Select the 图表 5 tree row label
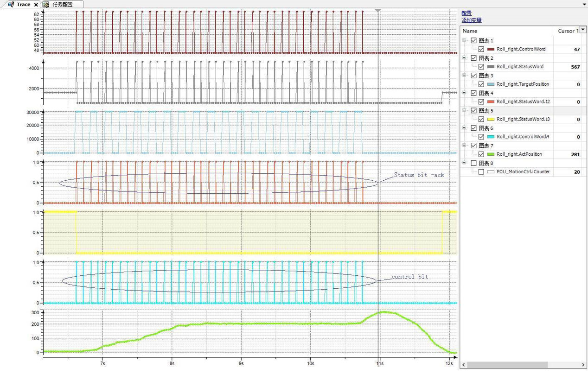Viewport: 588px width, 374px height. click(486, 110)
